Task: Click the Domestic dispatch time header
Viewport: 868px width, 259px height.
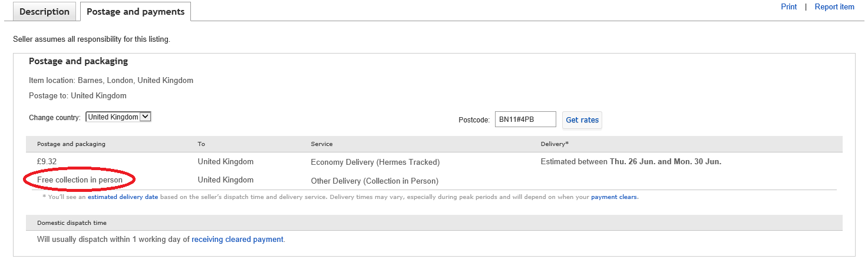Action: (x=71, y=223)
